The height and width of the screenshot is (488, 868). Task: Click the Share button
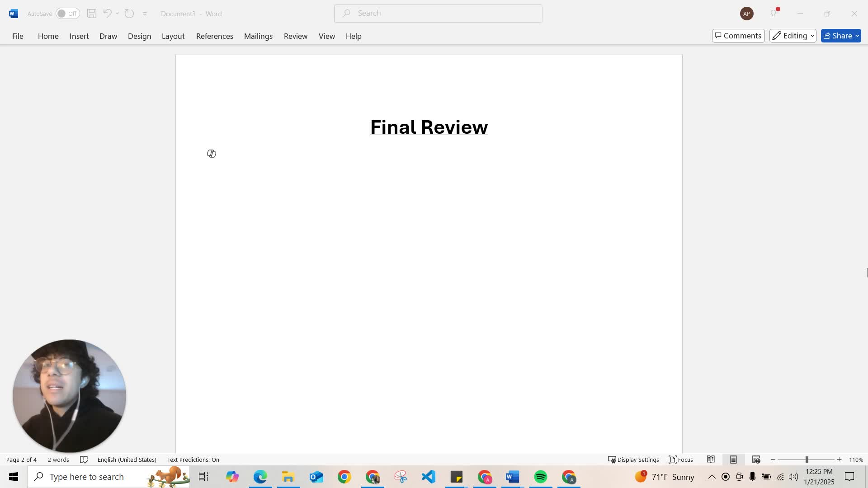click(x=840, y=35)
